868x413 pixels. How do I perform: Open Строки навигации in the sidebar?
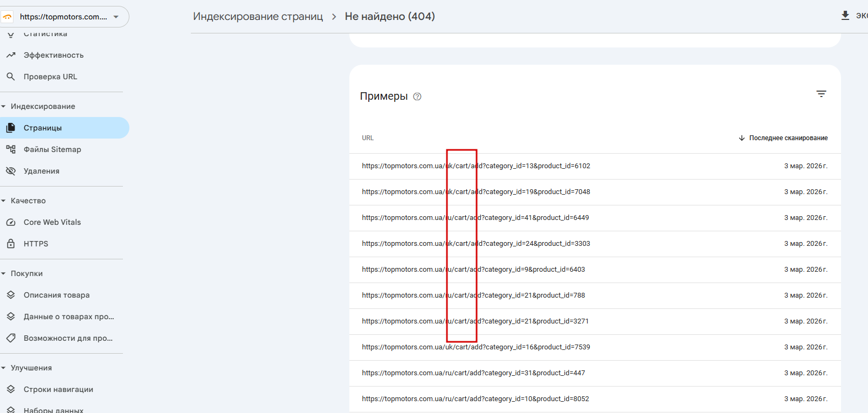[x=64, y=389]
